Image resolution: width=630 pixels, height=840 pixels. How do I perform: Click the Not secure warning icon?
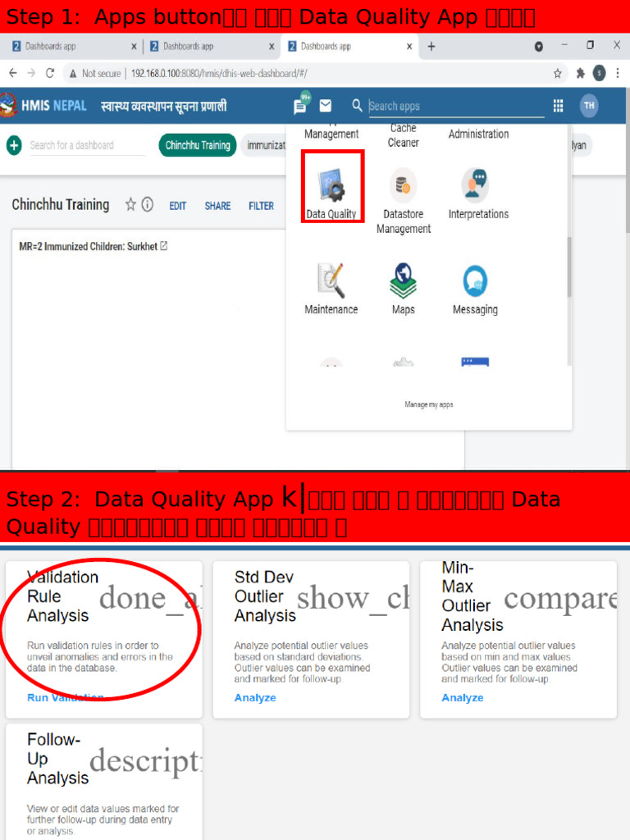[x=73, y=73]
